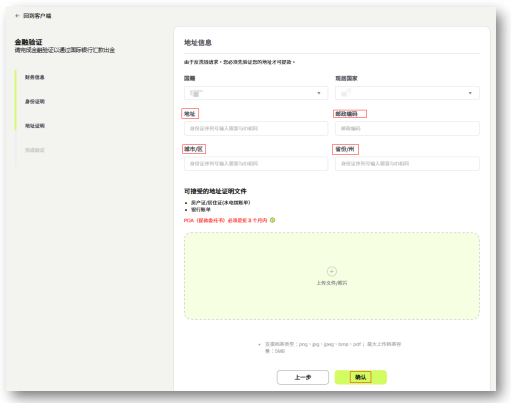Screen dimensions: 511x403
Task: Open the 国籍 dropdown
Action: (x=256, y=93)
